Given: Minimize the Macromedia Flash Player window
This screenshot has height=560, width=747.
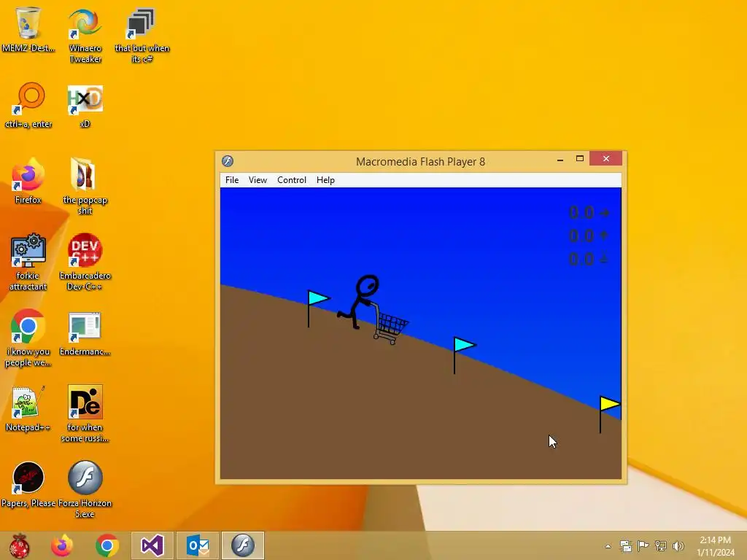Looking at the screenshot, I should point(560,159).
